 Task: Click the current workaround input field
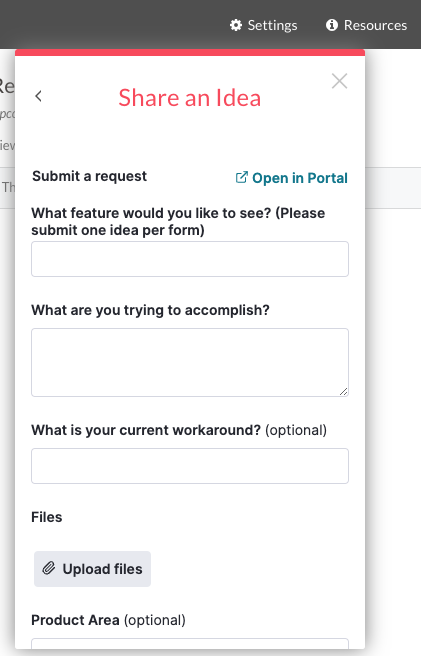(190, 466)
